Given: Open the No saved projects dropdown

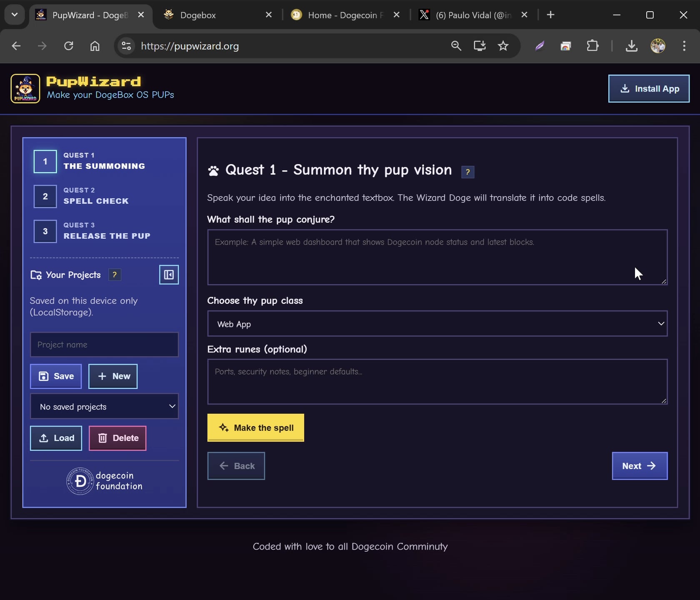Looking at the screenshot, I should 104,407.
